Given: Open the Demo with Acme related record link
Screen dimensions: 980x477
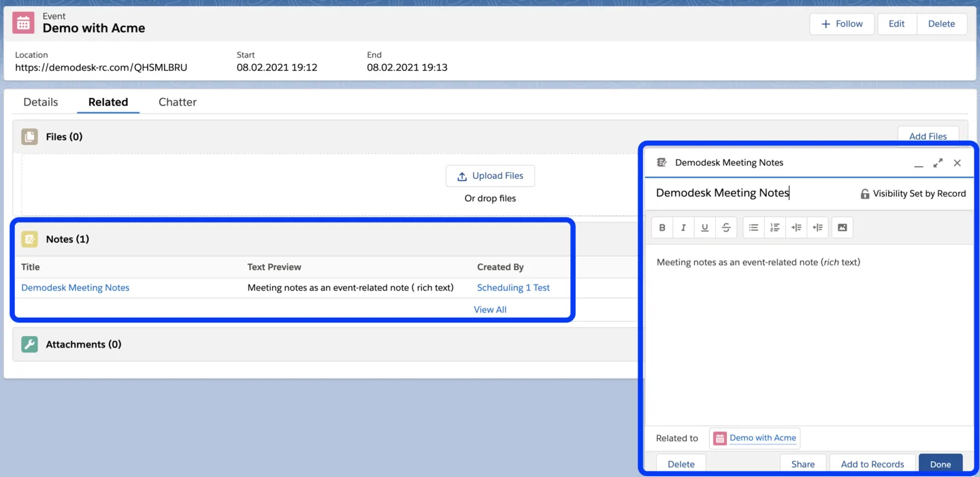Looking at the screenshot, I should pos(763,438).
